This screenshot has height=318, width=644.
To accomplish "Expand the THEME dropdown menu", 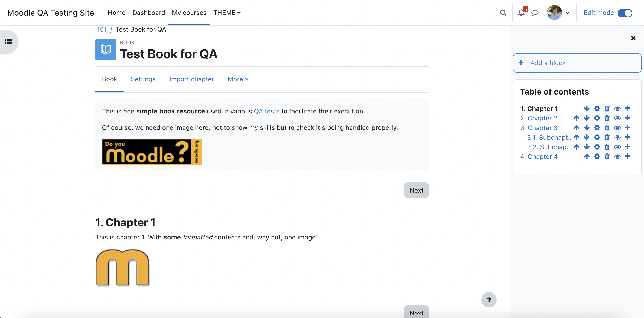I will [x=227, y=13].
